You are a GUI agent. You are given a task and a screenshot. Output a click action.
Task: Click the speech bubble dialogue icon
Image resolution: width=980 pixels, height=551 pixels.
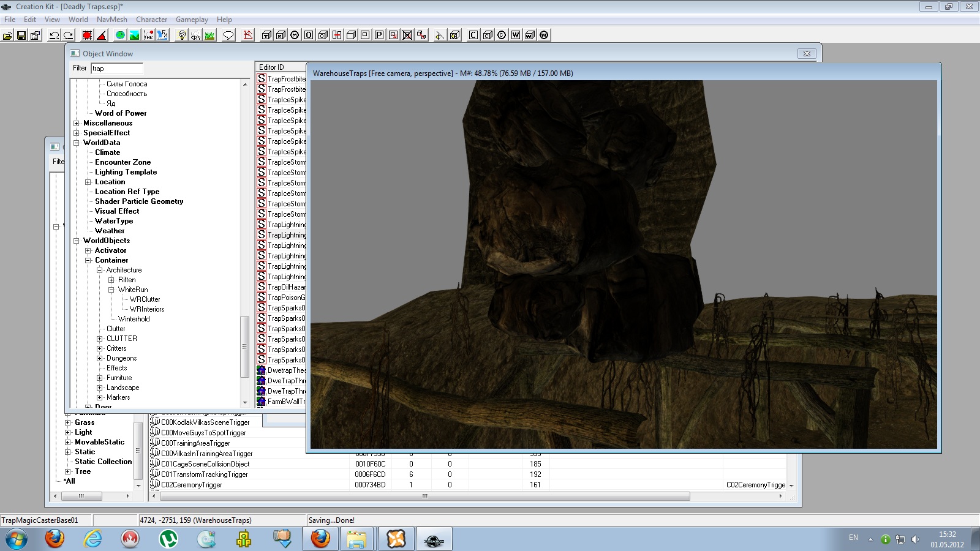point(228,35)
